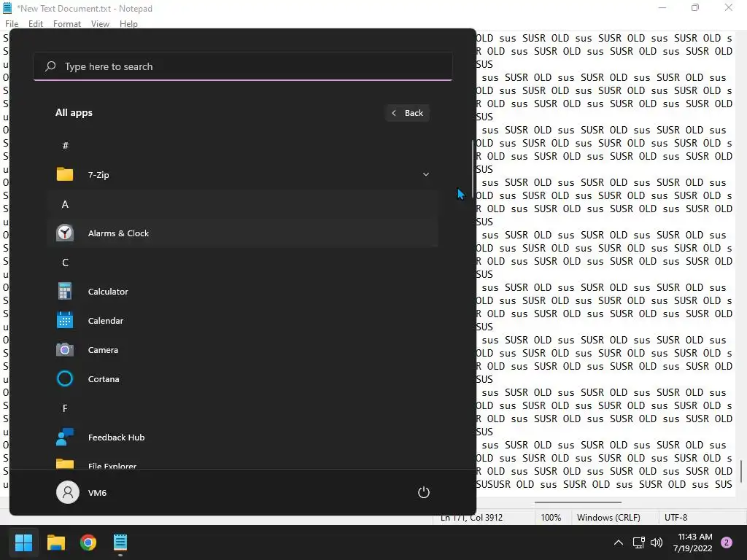Viewport: 747px width, 560px height.
Task: Click the F section letter header
Action: (65, 408)
